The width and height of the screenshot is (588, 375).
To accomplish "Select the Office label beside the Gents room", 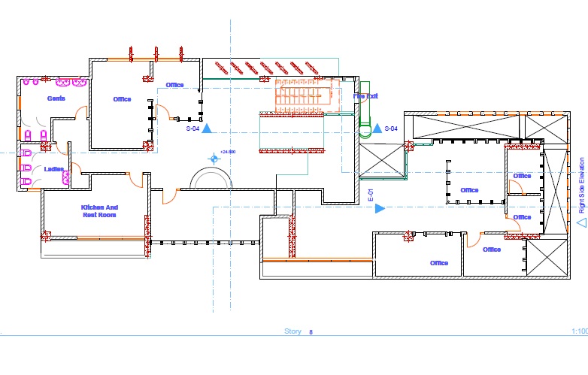I will [122, 99].
